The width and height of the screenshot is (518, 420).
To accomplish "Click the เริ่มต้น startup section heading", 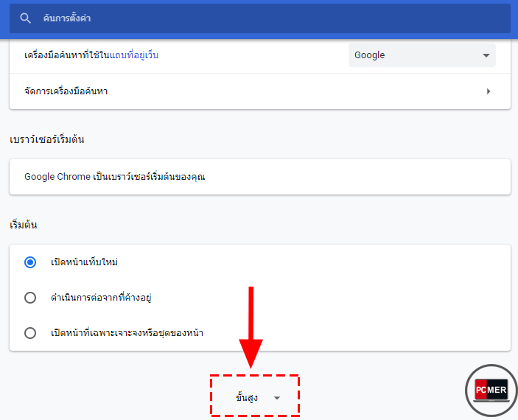I will (x=24, y=225).
